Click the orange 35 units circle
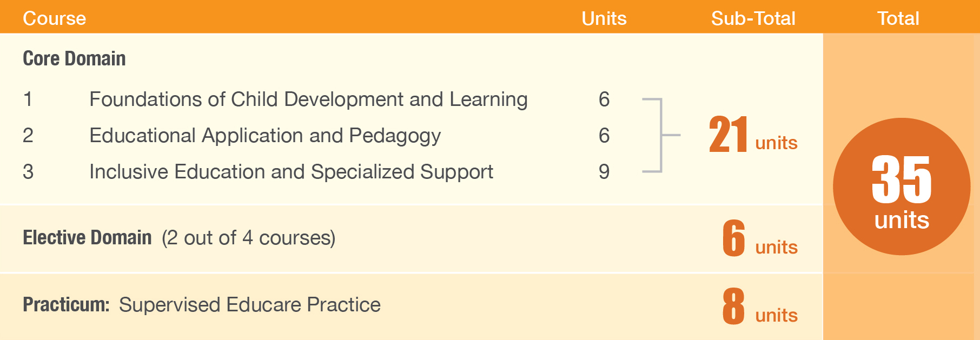Viewport: 980px width, 340px height. tap(902, 186)
